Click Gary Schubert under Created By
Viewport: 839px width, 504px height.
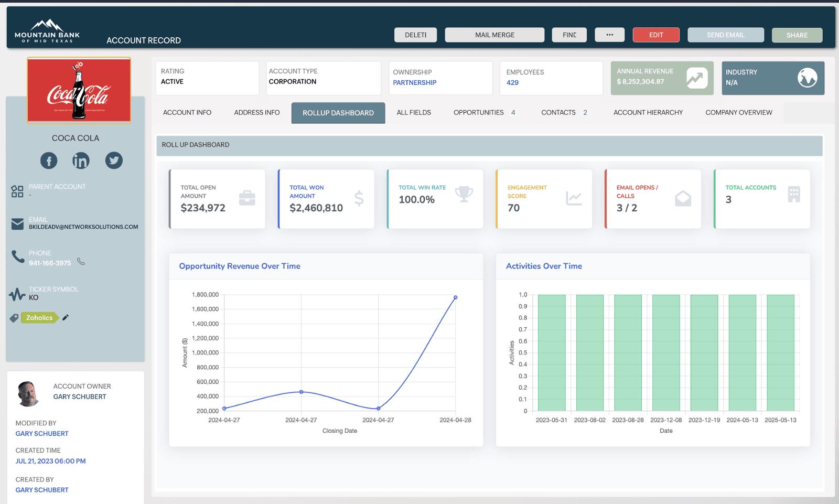coord(42,490)
